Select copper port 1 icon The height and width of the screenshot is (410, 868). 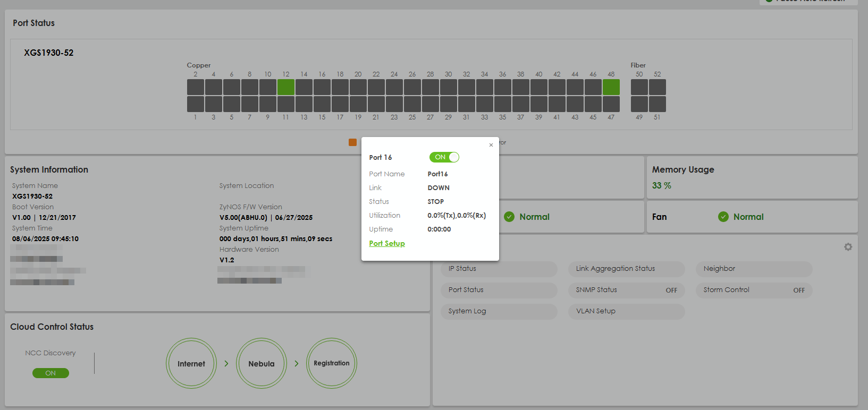click(196, 104)
